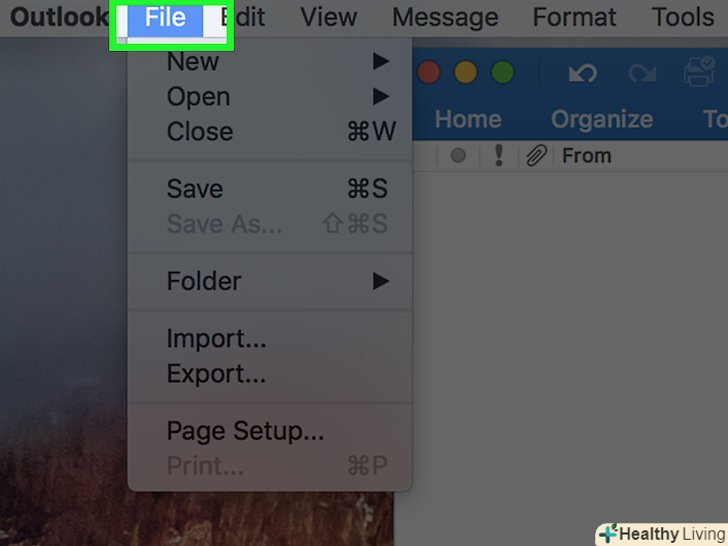
Task: Click the Print icon in toolbar
Action: click(x=699, y=72)
